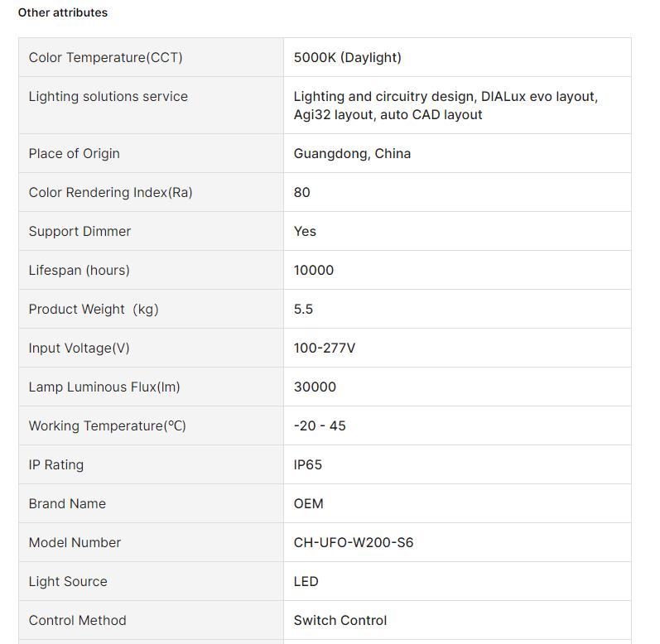Click the 100-277V input voltage value

click(x=325, y=348)
